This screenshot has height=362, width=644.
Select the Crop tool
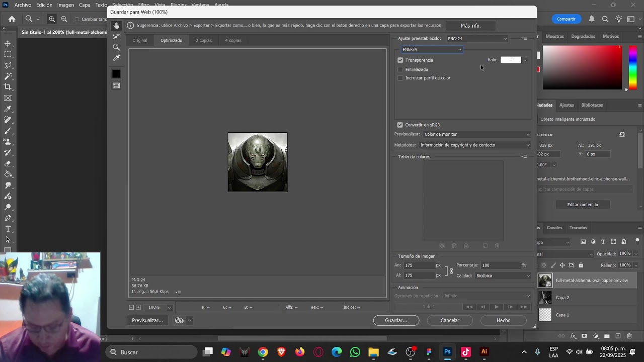point(8,87)
